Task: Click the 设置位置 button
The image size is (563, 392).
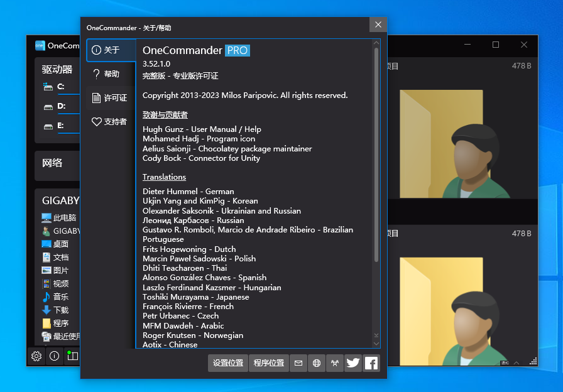Action: click(x=228, y=363)
